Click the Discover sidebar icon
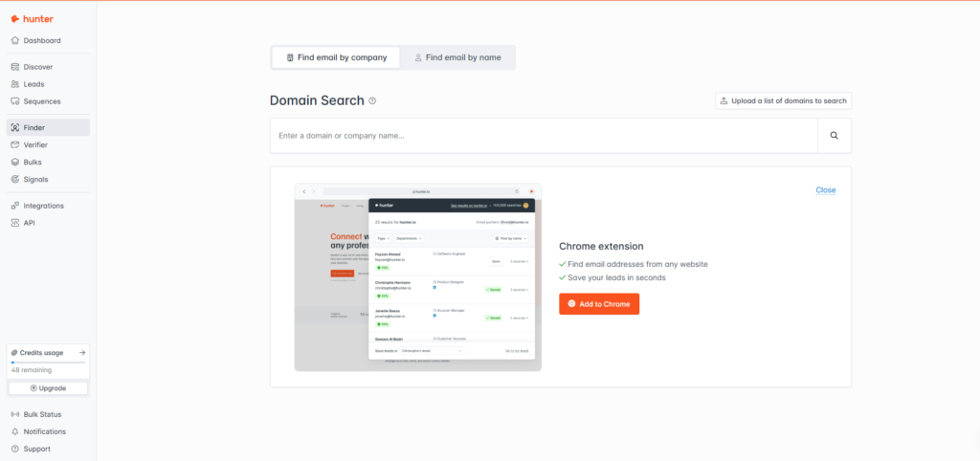 pyautogui.click(x=15, y=67)
